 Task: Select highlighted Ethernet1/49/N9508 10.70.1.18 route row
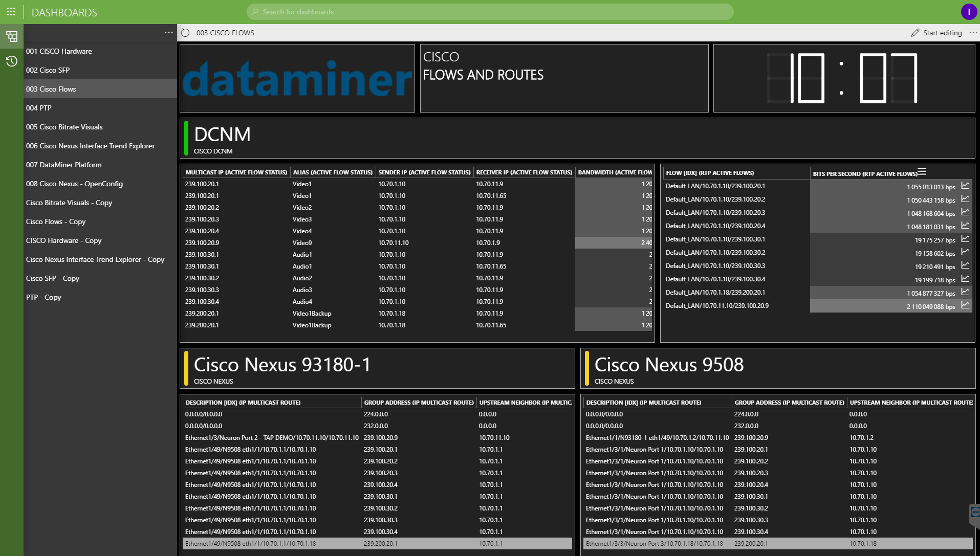tap(377, 544)
